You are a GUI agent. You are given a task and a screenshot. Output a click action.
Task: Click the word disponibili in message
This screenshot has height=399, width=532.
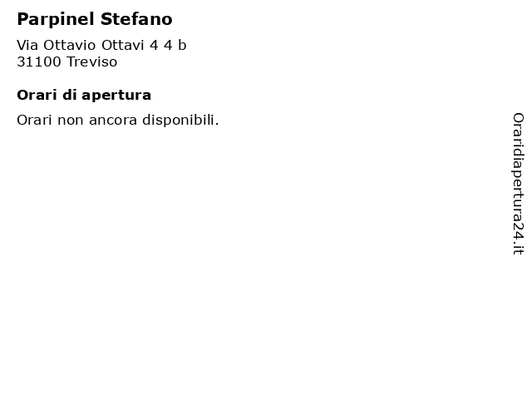pyautogui.click(x=180, y=120)
